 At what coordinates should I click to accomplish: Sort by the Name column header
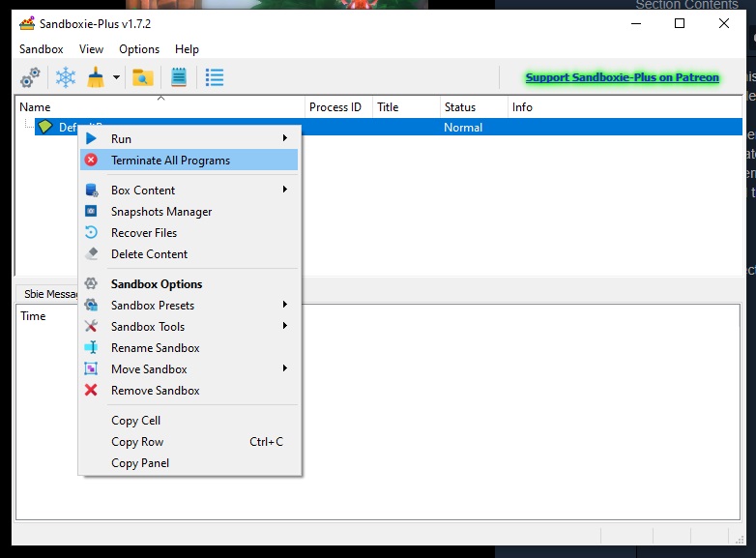coord(160,107)
